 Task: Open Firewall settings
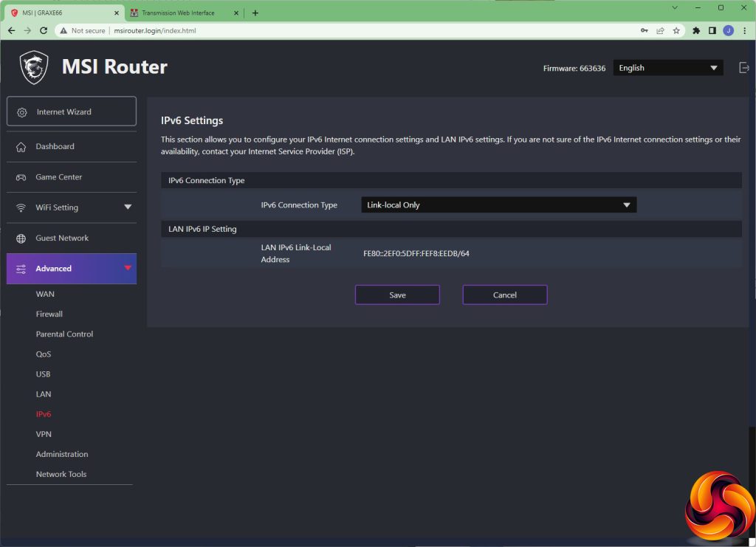(49, 314)
